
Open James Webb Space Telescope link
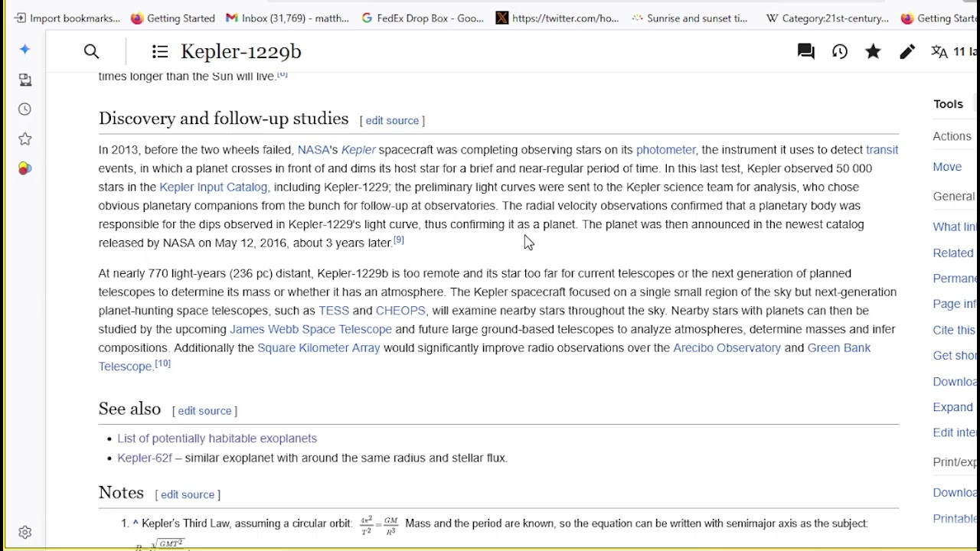point(311,329)
